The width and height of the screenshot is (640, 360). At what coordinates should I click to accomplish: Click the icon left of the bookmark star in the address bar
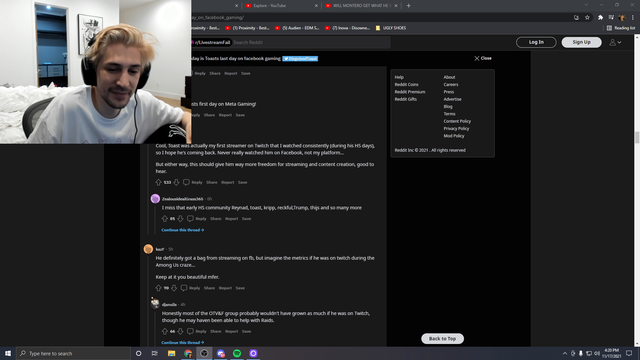click(x=576, y=18)
